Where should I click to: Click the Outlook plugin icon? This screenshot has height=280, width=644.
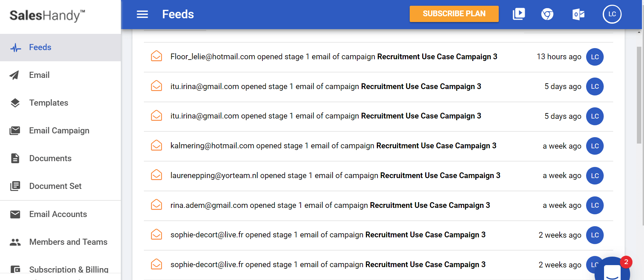[578, 14]
